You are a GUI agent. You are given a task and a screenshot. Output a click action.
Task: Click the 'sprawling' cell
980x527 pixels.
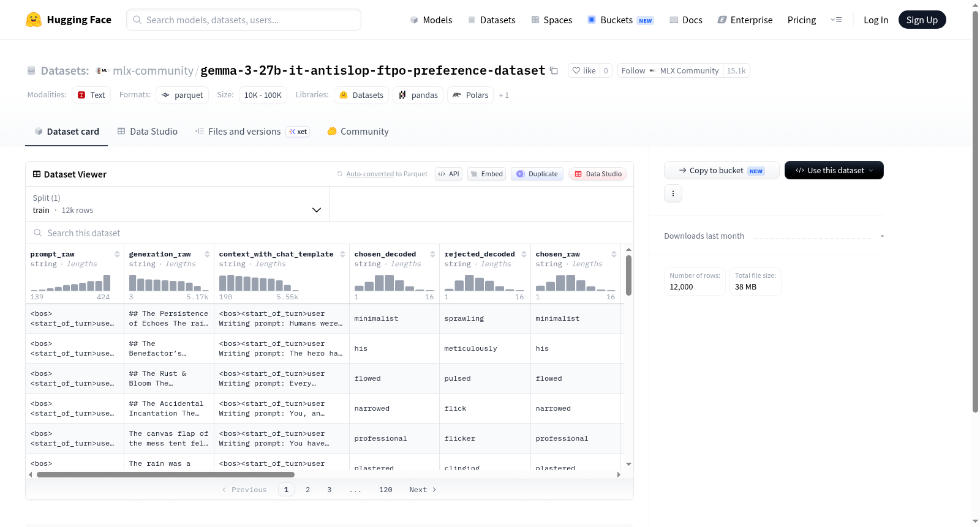(485, 318)
